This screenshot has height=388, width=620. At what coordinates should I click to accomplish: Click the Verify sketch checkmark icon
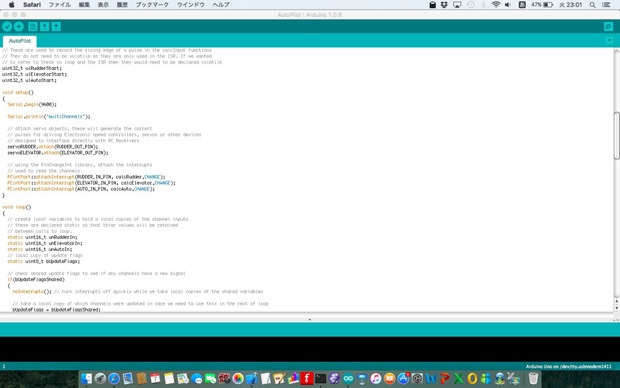pyautogui.click(x=7, y=26)
